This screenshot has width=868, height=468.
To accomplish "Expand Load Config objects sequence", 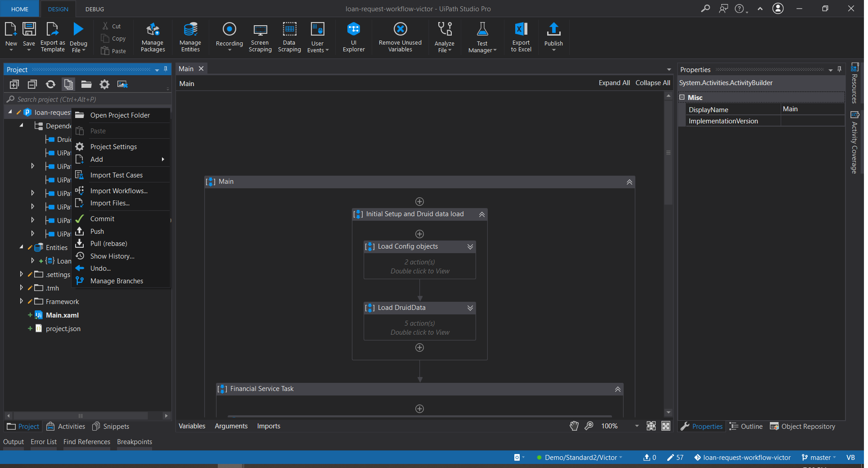I will [x=470, y=247].
